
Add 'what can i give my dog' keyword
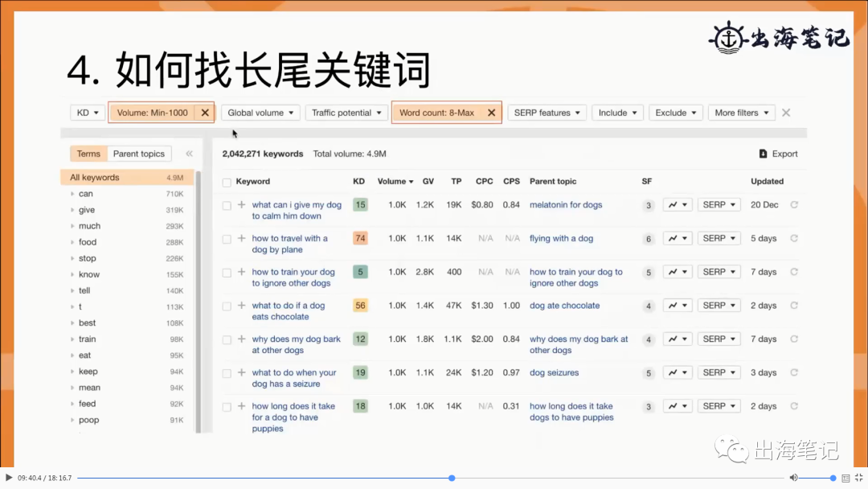(x=241, y=204)
